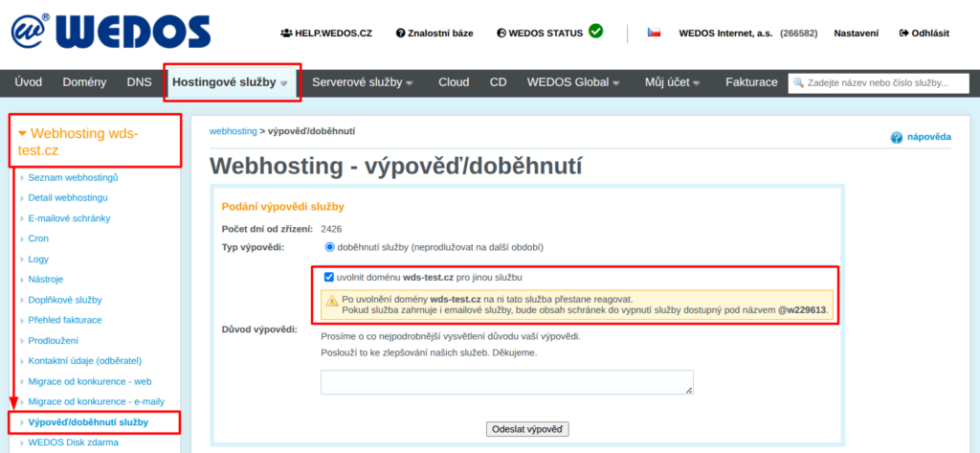Image resolution: width=980 pixels, height=453 pixels.
Task: Click the green status checkmark icon
Action: coord(595,31)
